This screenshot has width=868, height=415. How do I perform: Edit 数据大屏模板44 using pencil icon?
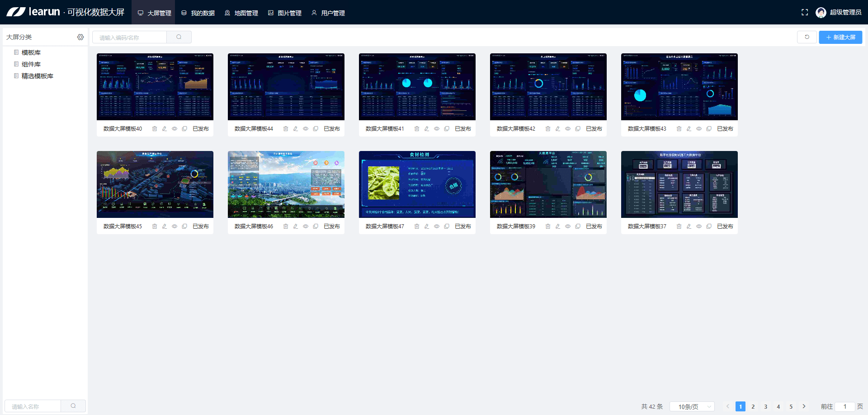[x=296, y=129]
